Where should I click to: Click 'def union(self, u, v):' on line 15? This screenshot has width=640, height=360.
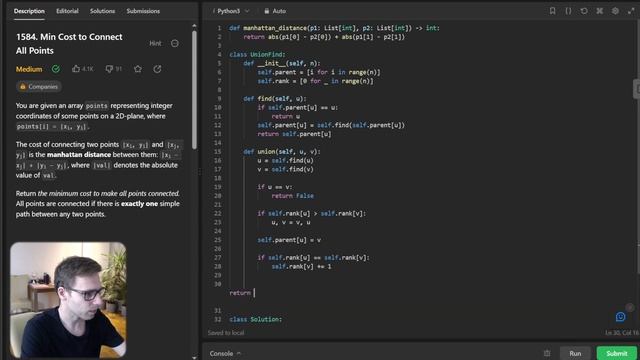[x=282, y=151]
